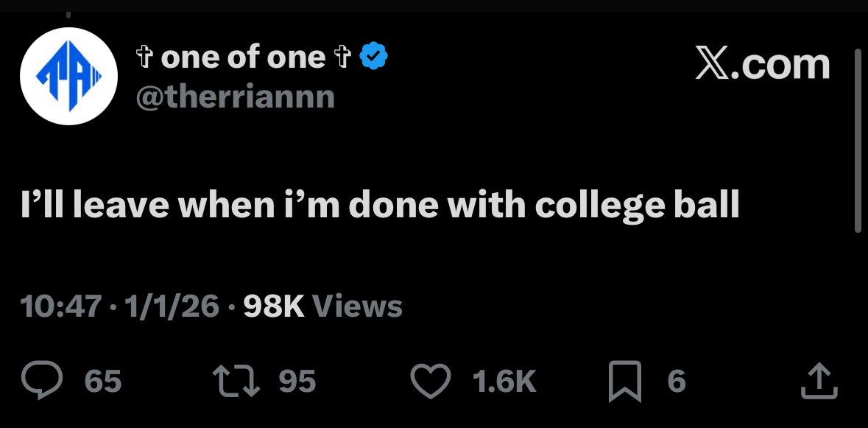Screen dimensions: 868x428
Task: Click the 1.6K likes count
Action: [x=503, y=381]
